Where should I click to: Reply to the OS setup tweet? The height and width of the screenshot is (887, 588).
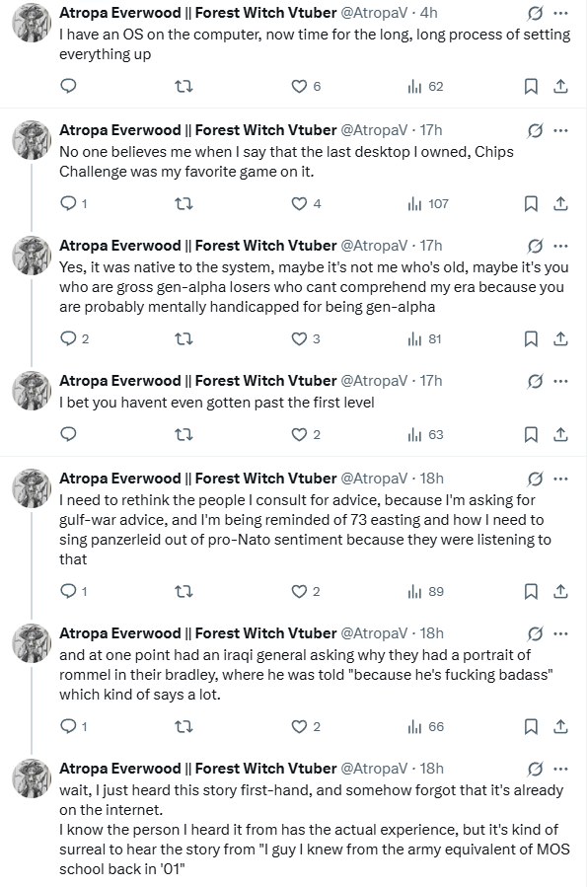(68, 86)
